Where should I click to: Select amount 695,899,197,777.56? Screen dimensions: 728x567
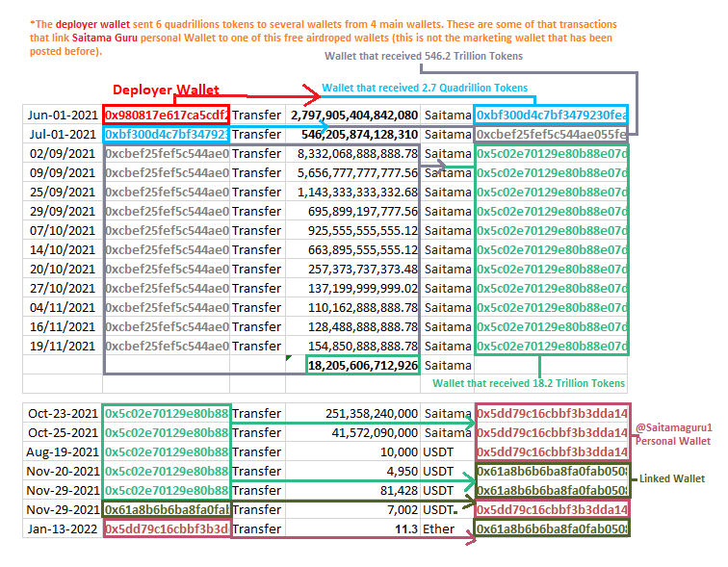(x=353, y=212)
